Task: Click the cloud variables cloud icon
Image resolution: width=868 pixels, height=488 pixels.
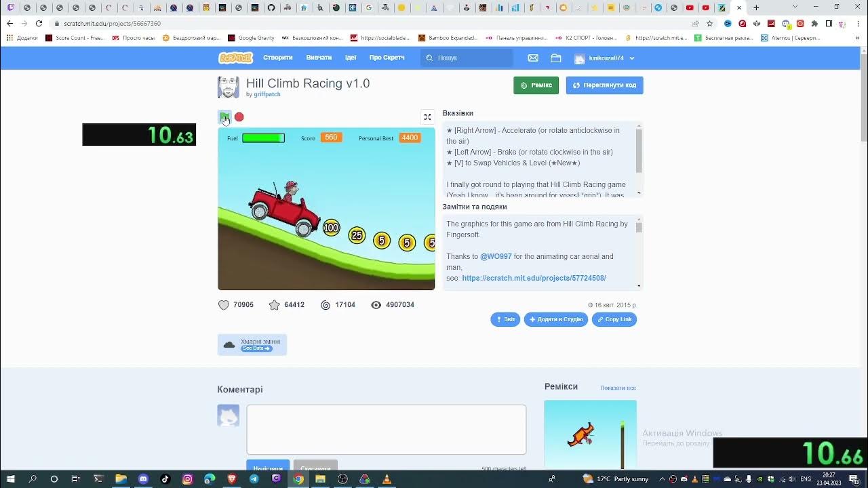Action: coord(229,344)
